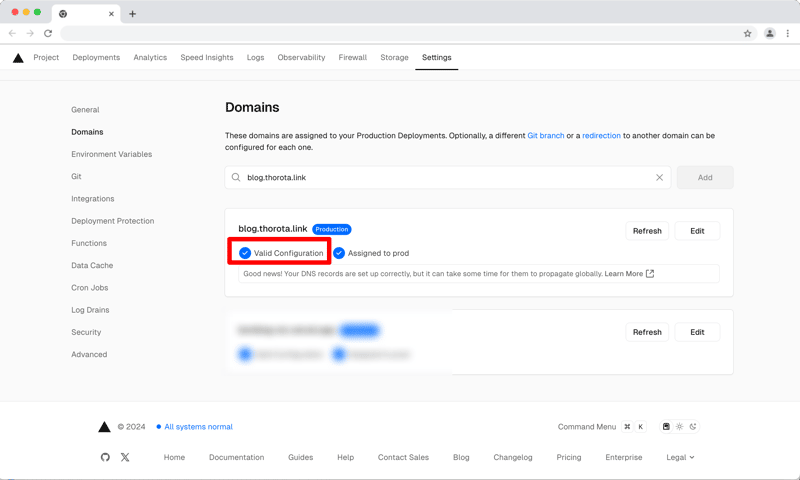The height and width of the screenshot is (480, 800).
Task: Reload the page using browser refresh icon
Action: 48,33
